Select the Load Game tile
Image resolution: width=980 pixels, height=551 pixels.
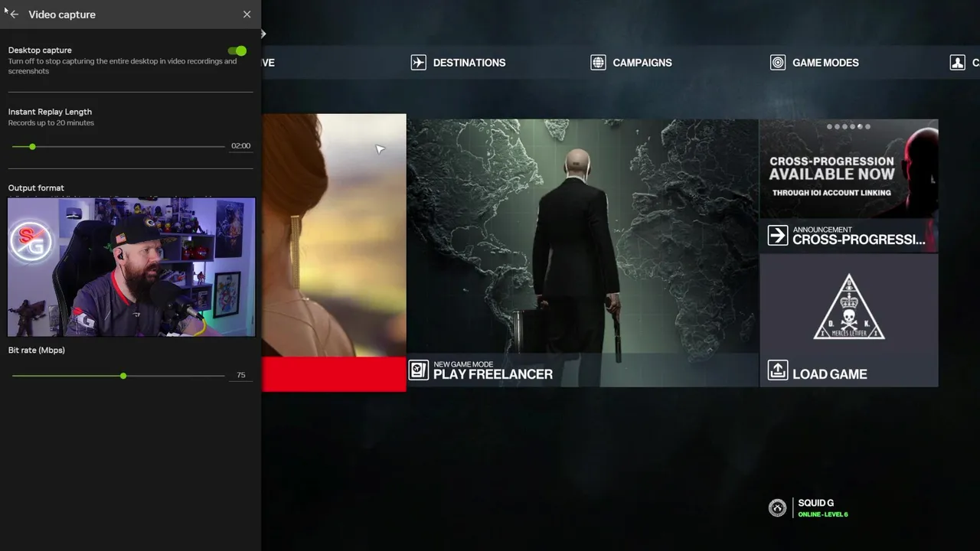(x=848, y=321)
